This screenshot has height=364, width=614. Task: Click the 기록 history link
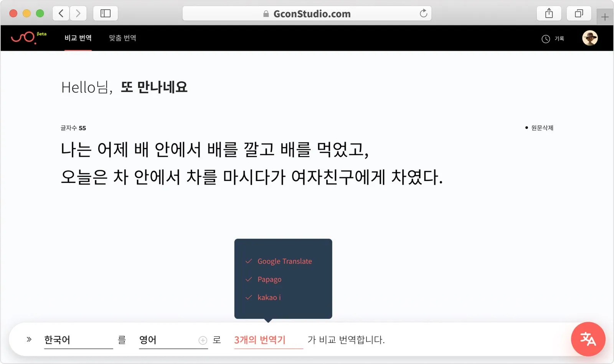pos(559,39)
